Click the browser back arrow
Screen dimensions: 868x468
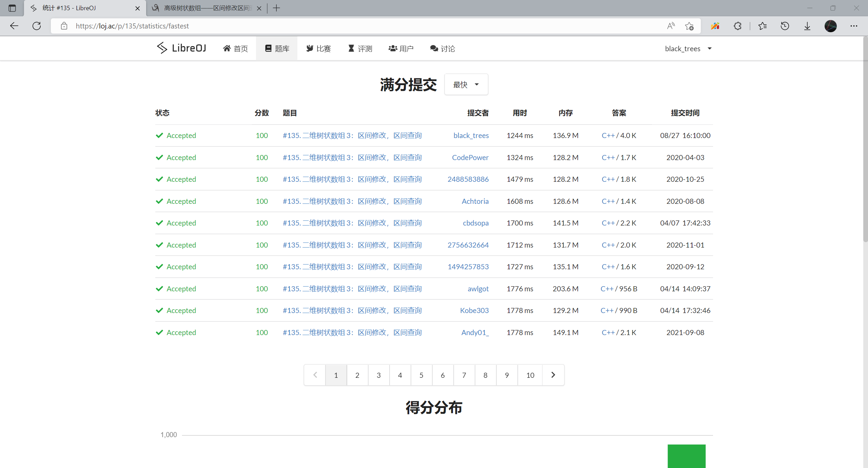coord(14,26)
